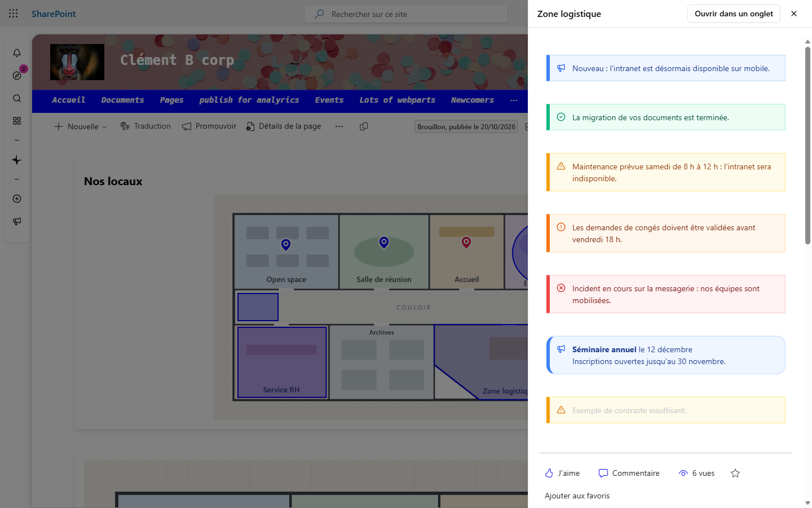Click the Open space map pin

[x=286, y=244]
